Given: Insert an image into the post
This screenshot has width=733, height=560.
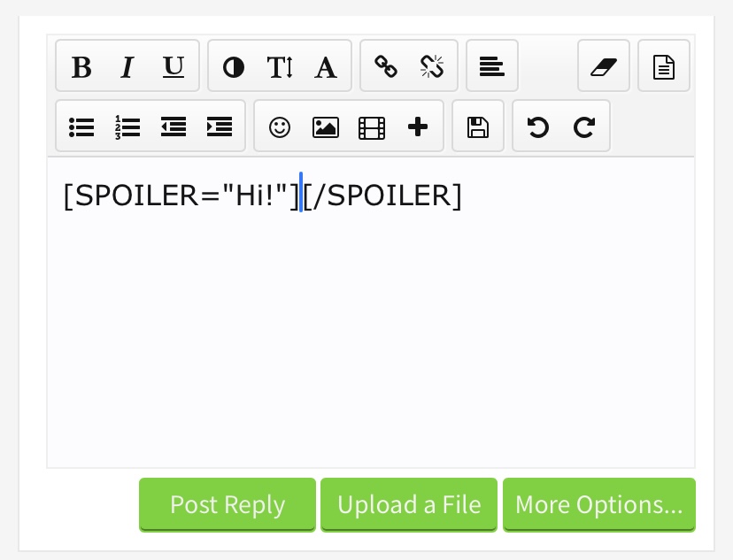Looking at the screenshot, I should 326,127.
